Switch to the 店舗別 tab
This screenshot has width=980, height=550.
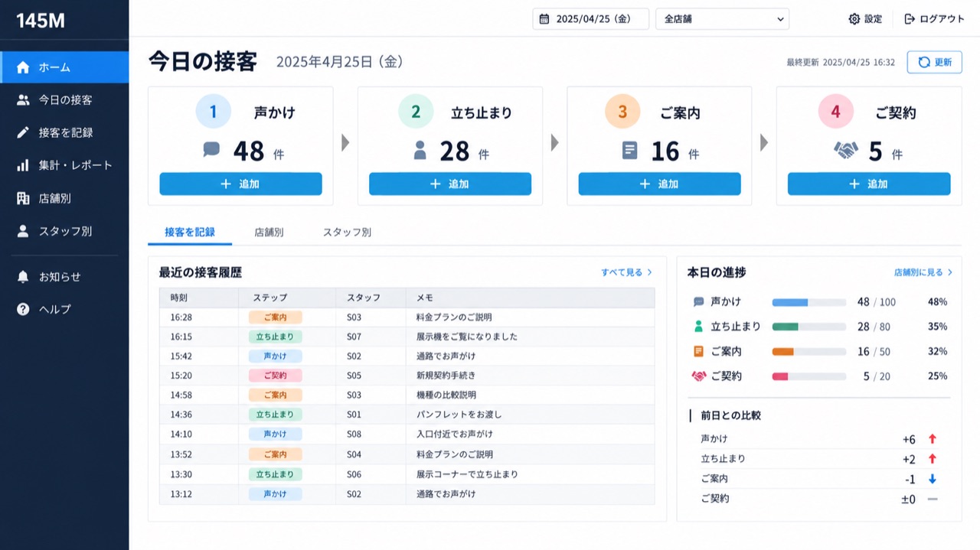pyautogui.click(x=269, y=232)
